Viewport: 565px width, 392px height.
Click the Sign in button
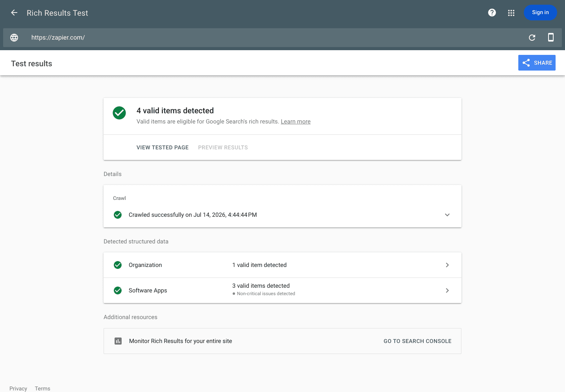[540, 13]
